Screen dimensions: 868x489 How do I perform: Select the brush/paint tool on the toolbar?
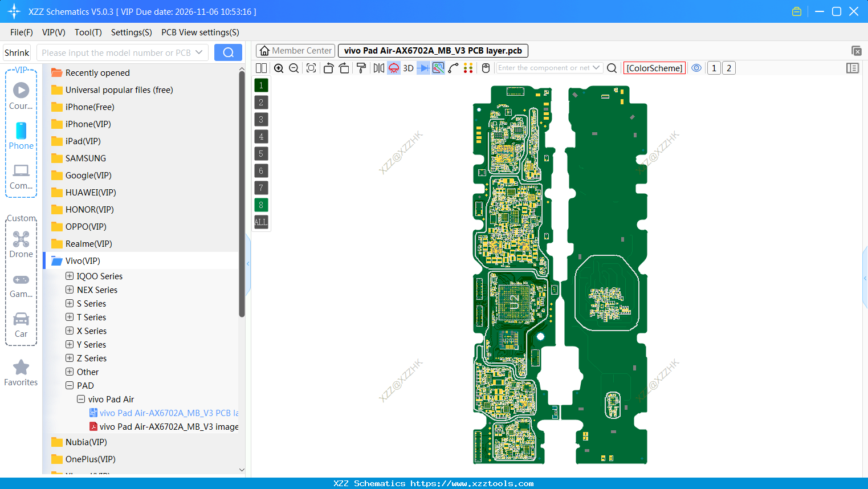361,68
